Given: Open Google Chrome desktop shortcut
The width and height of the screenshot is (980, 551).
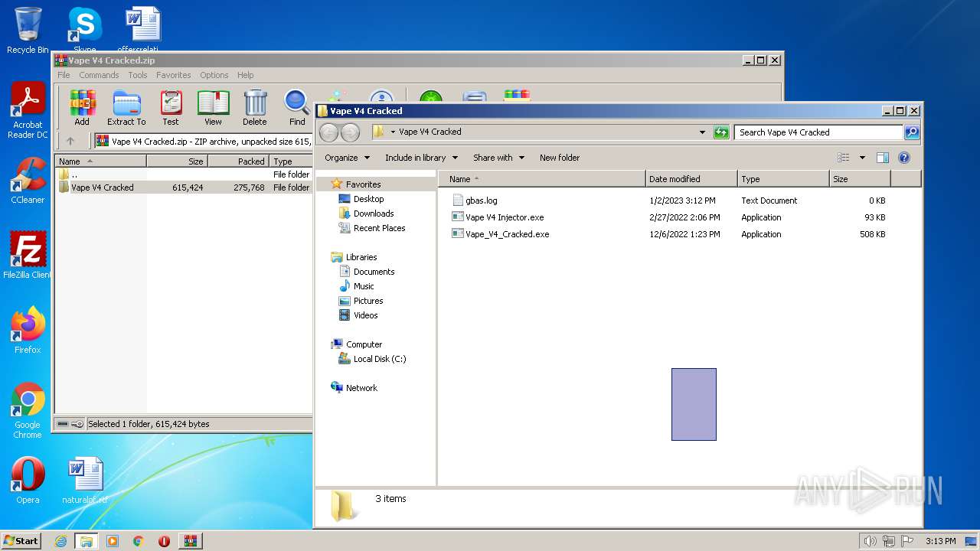Looking at the screenshot, I should pos(28,410).
